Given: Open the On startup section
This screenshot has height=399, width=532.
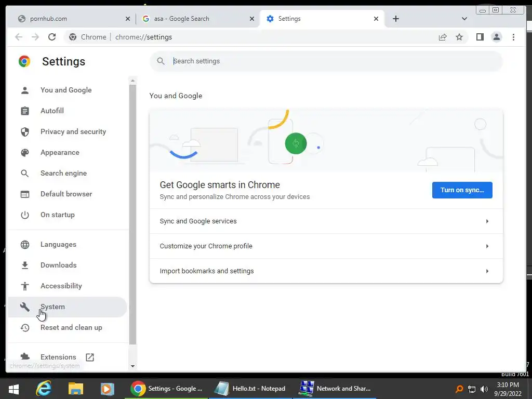Looking at the screenshot, I should click(x=67, y=215).
